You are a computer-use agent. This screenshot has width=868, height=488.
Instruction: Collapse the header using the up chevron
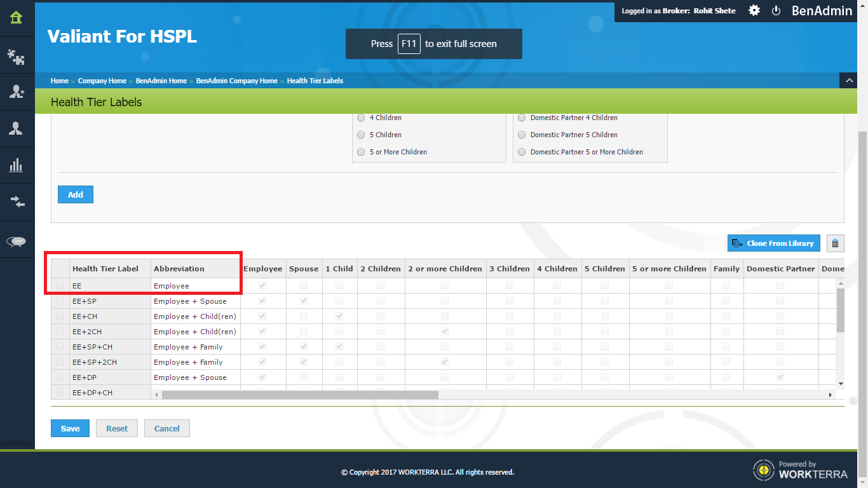click(x=849, y=81)
